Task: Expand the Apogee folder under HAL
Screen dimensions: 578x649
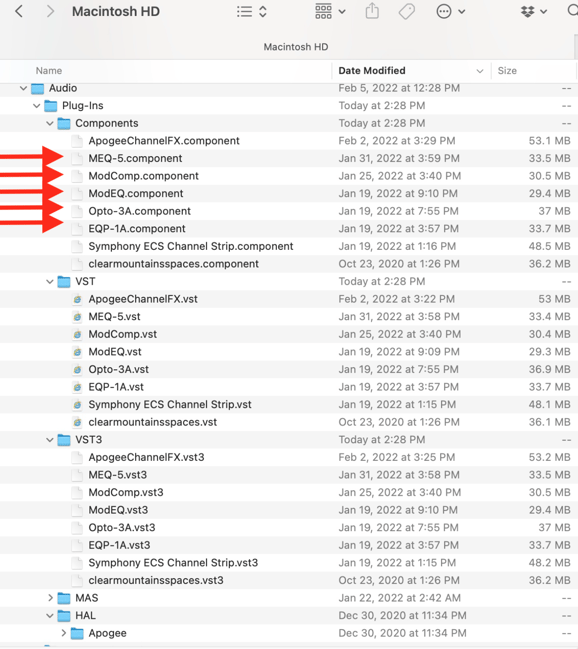Action: pyautogui.click(x=63, y=633)
